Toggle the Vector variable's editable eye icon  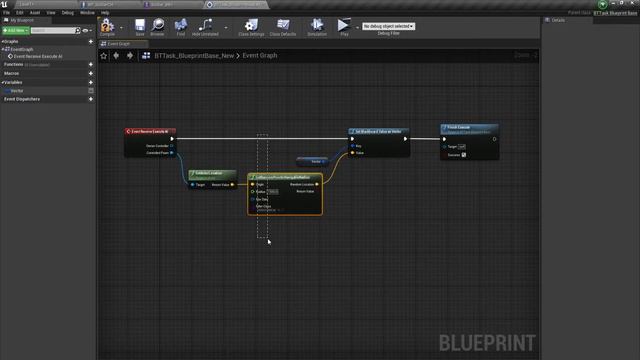[91, 91]
